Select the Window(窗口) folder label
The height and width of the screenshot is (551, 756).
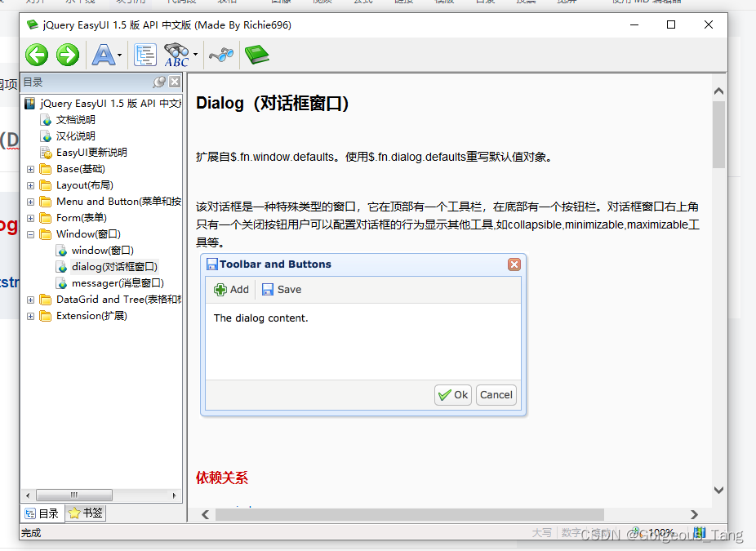(88, 233)
